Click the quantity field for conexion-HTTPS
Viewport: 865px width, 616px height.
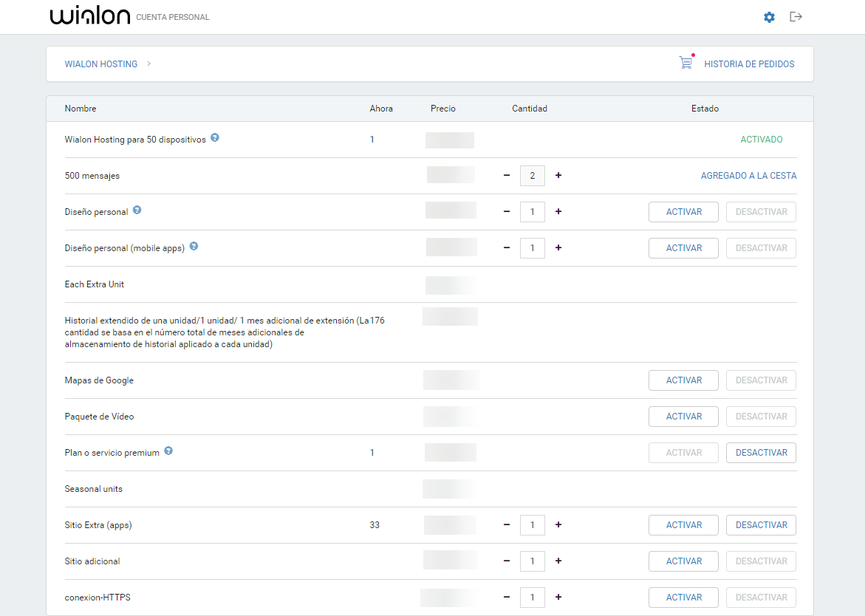(x=533, y=597)
